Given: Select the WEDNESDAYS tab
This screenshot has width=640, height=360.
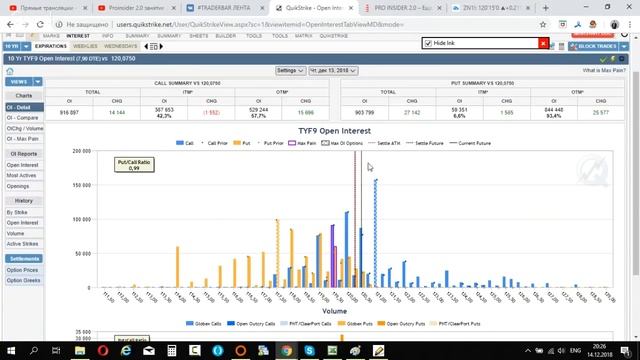Looking at the screenshot, I should (x=120, y=46).
